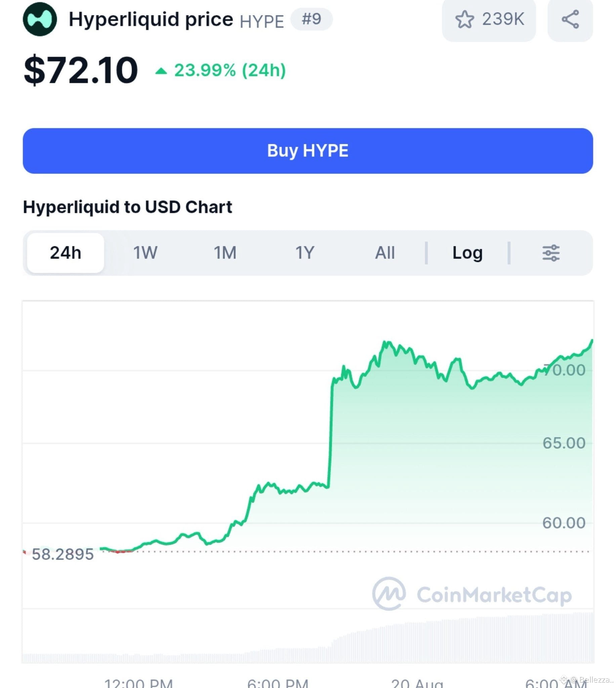Viewport: 616px width, 688px height.
Task: Switch chart to 1Y range
Action: tap(305, 253)
